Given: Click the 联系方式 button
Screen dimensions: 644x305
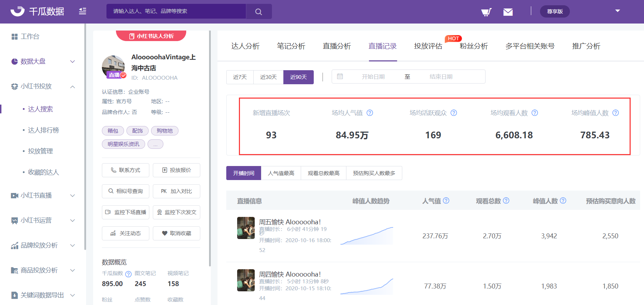Looking at the screenshot, I should point(125,170).
